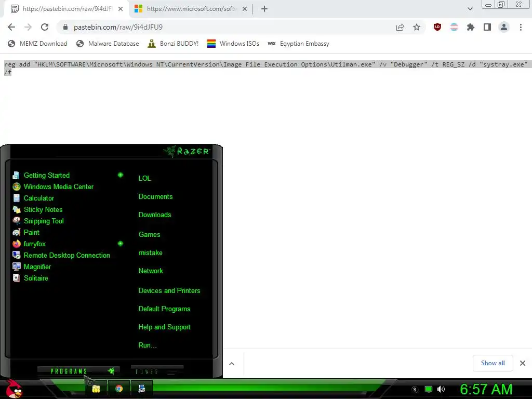532x399 pixels.
Task: Expand the tab search chevron
Action: pos(470,9)
